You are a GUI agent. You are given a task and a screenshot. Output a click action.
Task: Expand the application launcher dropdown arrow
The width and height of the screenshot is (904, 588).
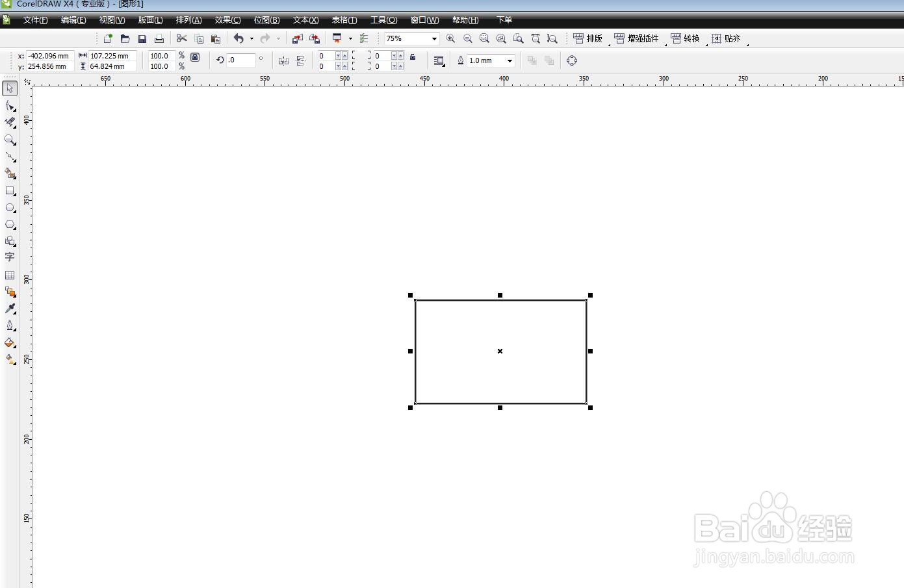coord(350,38)
